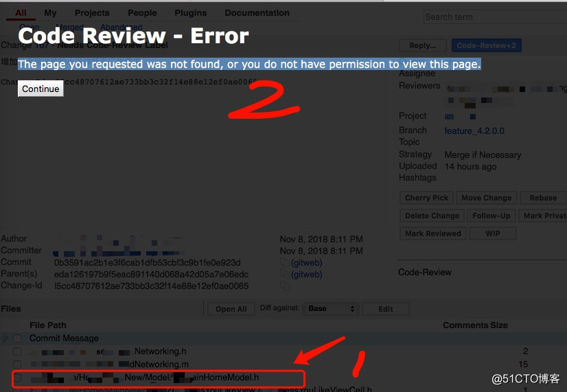This screenshot has height=392, width=567.
Task: Click the Move Change button
Action: [x=487, y=198]
